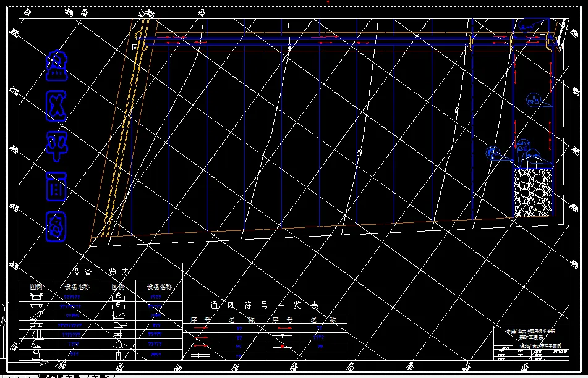Click the 采矿工程系 title block text
This screenshot has height=378, width=588.
coord(530,337)
